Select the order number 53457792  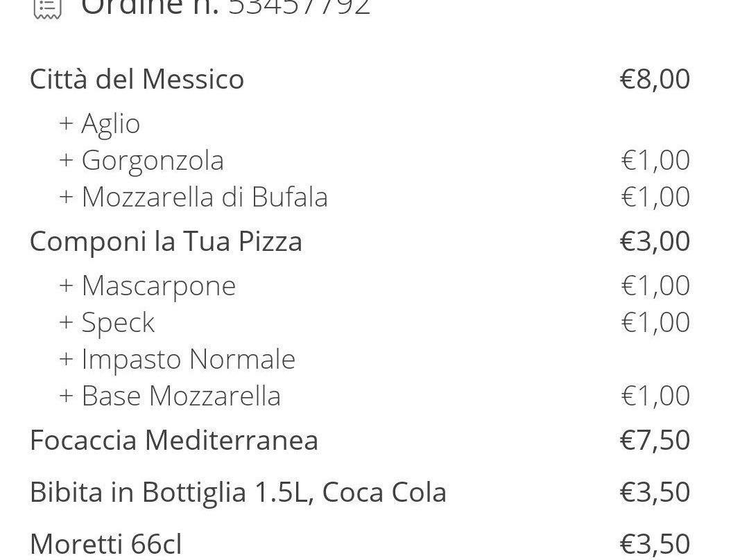coord(300,7)
